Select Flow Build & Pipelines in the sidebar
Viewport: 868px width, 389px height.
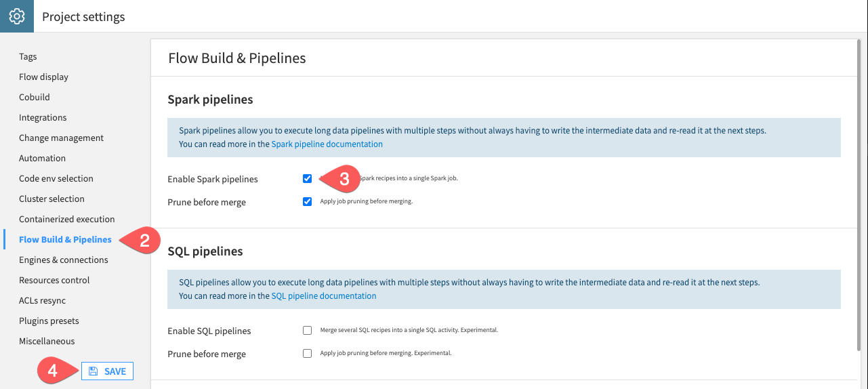65,240
